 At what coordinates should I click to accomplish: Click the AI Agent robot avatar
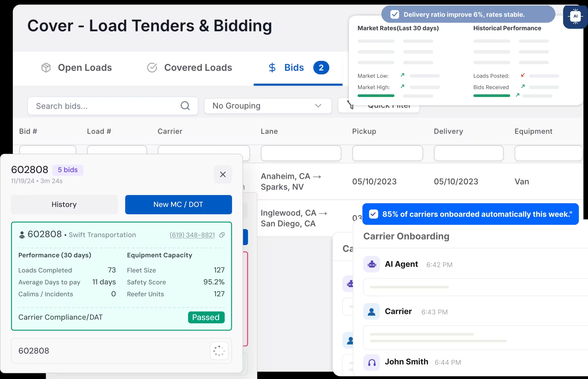(x=371, y=264)
